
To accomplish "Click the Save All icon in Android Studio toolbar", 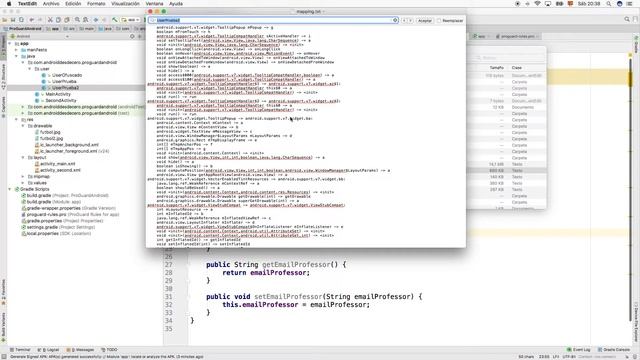I will (13, 20).
